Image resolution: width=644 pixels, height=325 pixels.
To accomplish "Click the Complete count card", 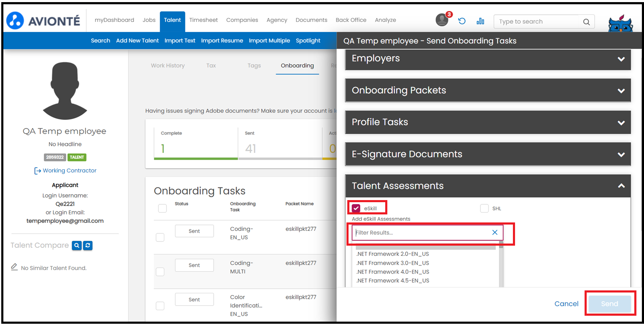I will pos(196,144).
